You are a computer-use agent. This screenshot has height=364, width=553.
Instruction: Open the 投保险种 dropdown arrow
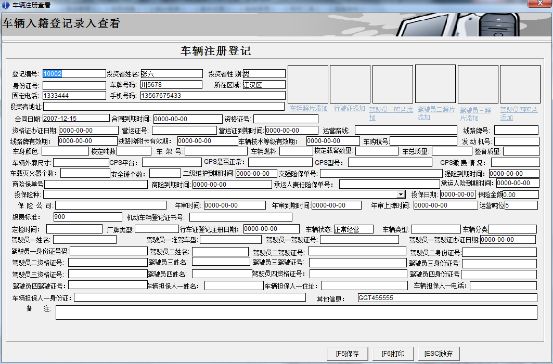(401, 194)
